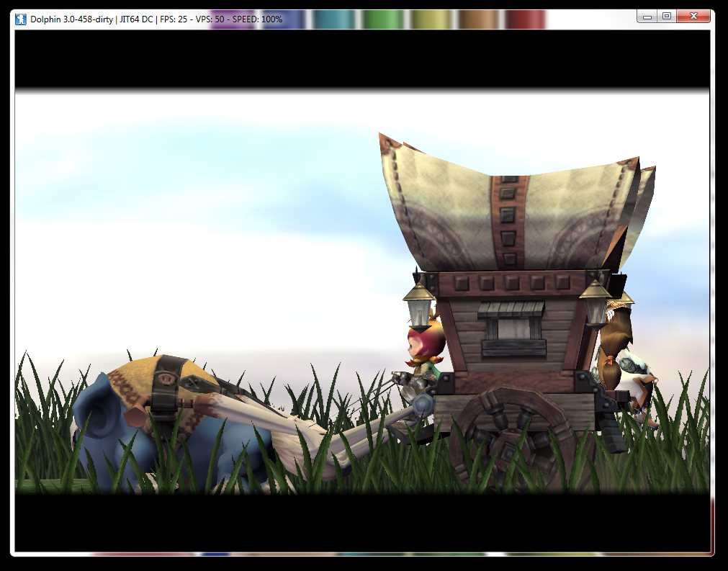The image size is (728, 571).
Task: Click the shuttered window on the caravan
Action: click(x=512, y=328)
